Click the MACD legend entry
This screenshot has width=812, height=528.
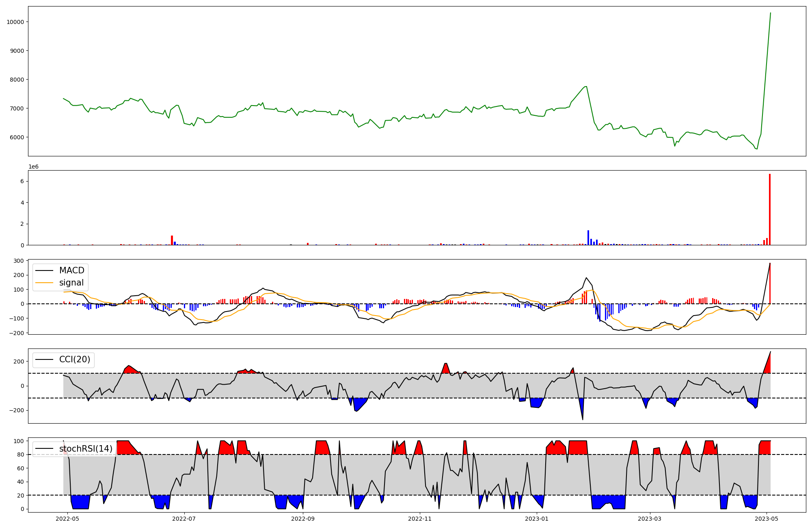tap(71, 270)
